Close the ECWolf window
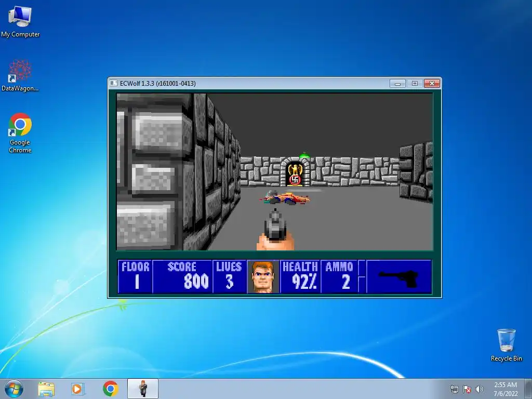The width and height of the screenshot is (532, 399). 432,84
